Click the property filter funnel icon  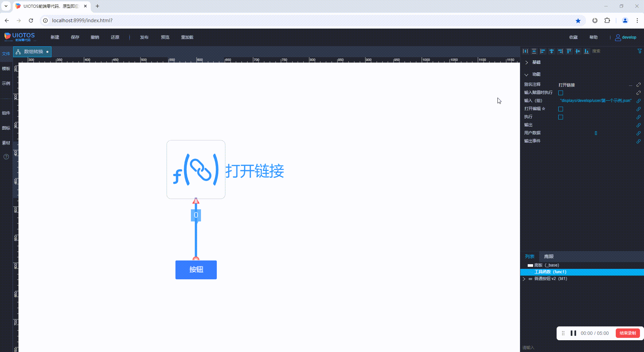click(640, 51)
